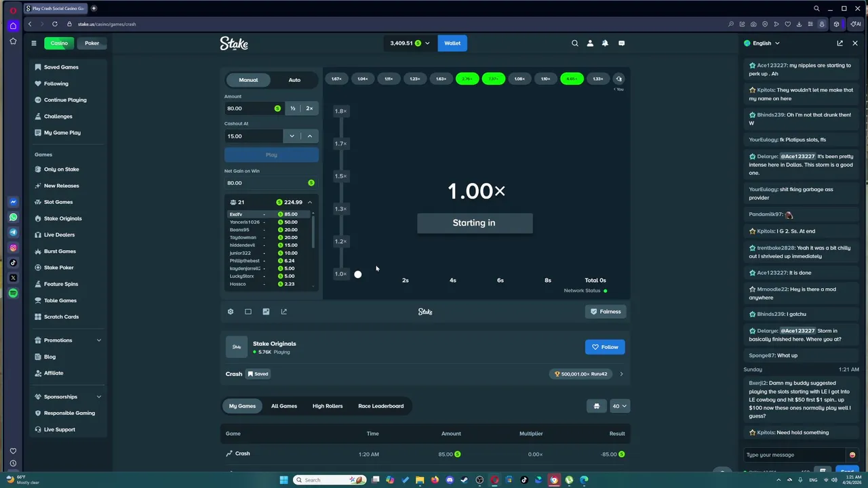Expand the 500,001.00× Ruru42 record
868x488 pixels.
click(621, 374)
